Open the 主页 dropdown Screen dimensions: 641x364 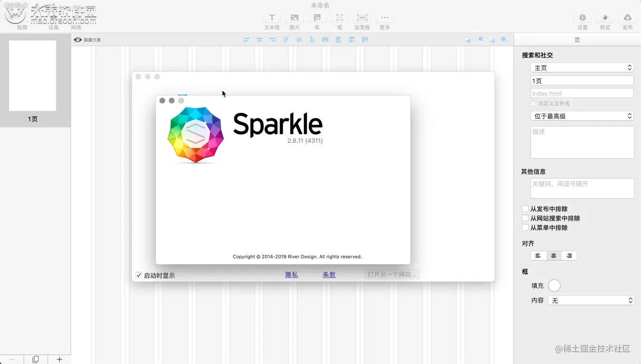(x=582, y=68)
